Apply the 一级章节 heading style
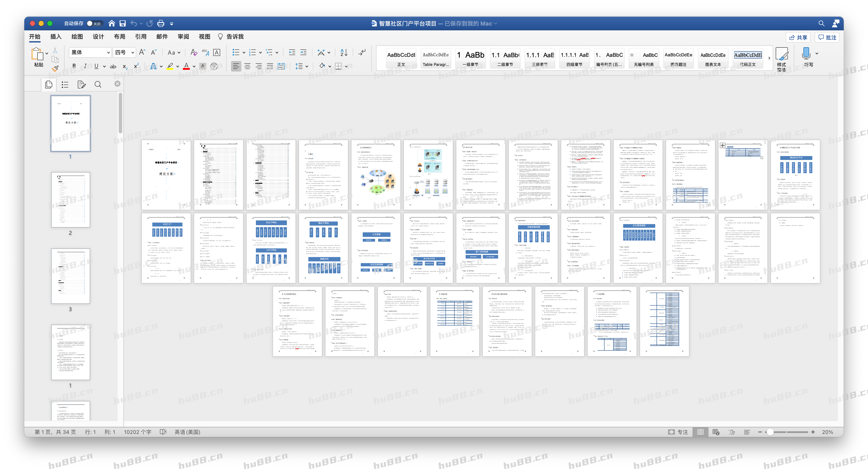Screen dimensions: 868x469 coord(470,58)
